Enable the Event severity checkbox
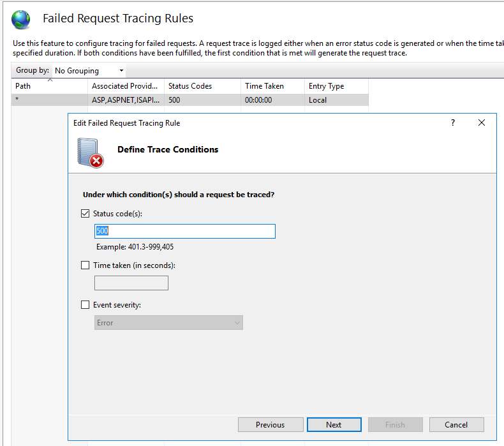Viewport: 504px width, 446px height. click(85, 305)
